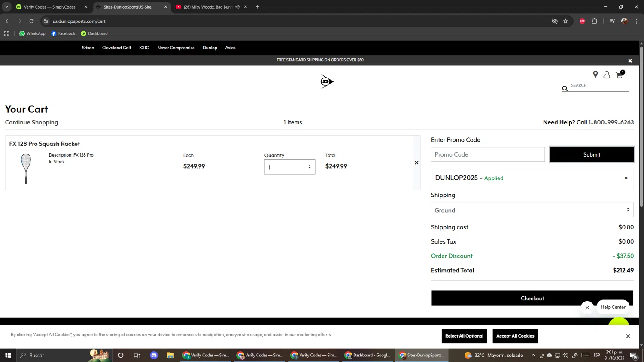View site information icon in the address bar
The image size is (644, 362).
pyautogui.click(x=46, y=21)
